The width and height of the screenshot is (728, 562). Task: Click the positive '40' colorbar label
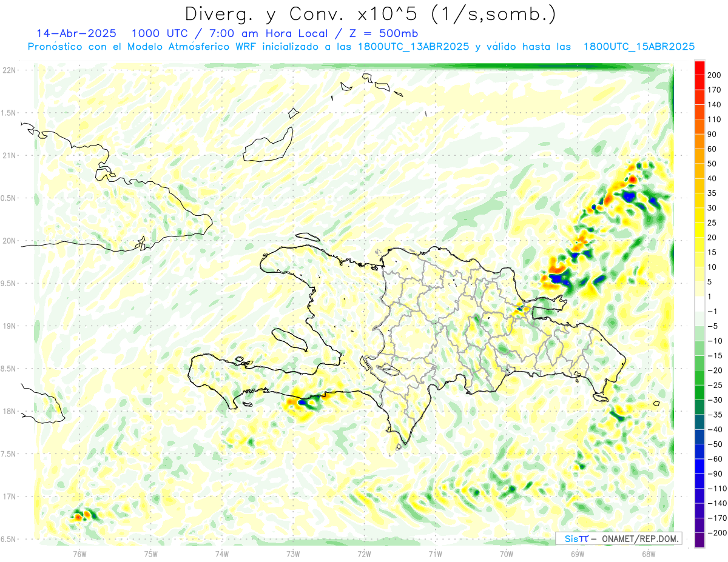pyautogui.click(x=712, y=178)
